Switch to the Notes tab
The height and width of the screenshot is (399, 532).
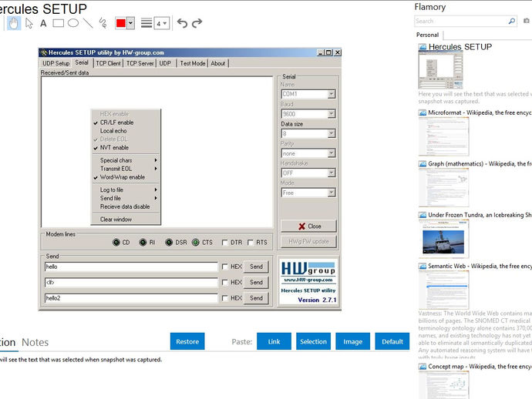(35, 343)
